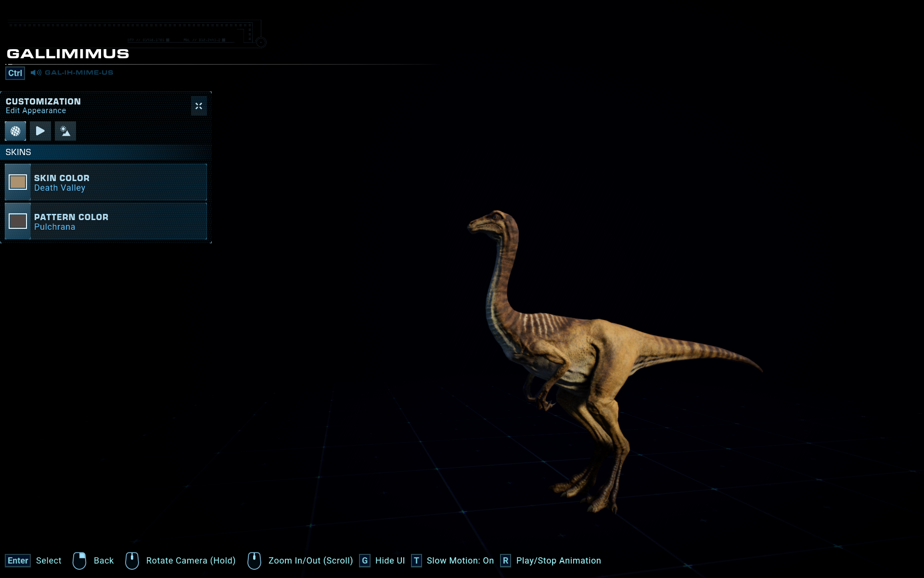
Task: Toggle Hide UI in the bottom bar
Action: [x=390, y=561]
